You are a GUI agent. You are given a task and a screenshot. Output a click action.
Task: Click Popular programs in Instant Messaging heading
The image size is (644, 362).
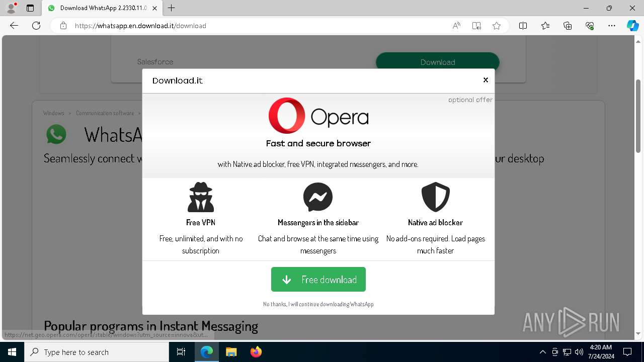(151, 326)
